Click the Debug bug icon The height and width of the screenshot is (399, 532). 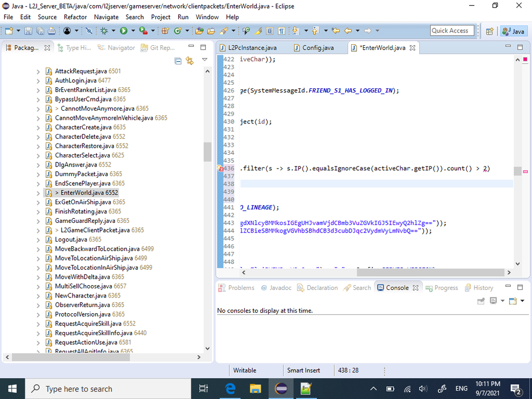click(104, 31)
